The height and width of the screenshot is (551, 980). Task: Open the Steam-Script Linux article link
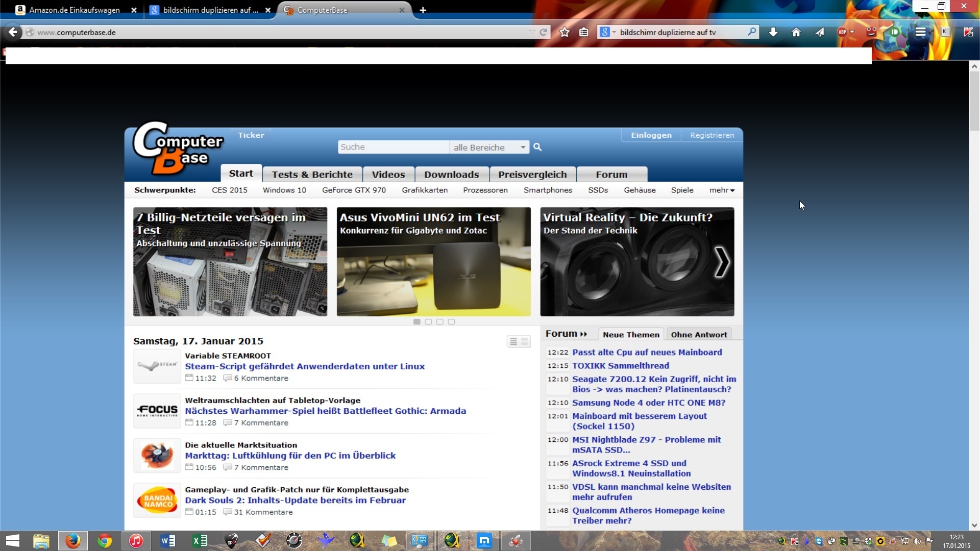305,366
